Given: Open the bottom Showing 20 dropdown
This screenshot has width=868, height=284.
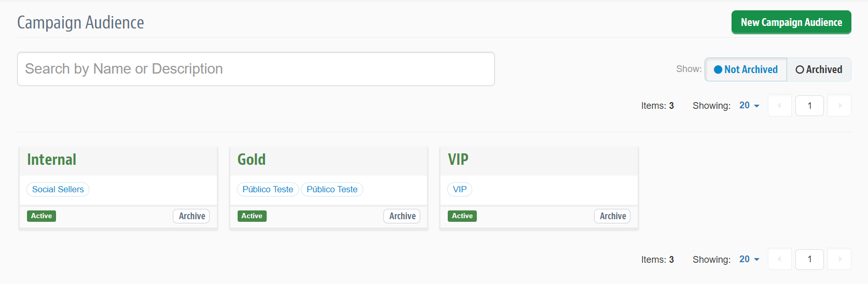Looking at the screenshot, I should [749, 259].
